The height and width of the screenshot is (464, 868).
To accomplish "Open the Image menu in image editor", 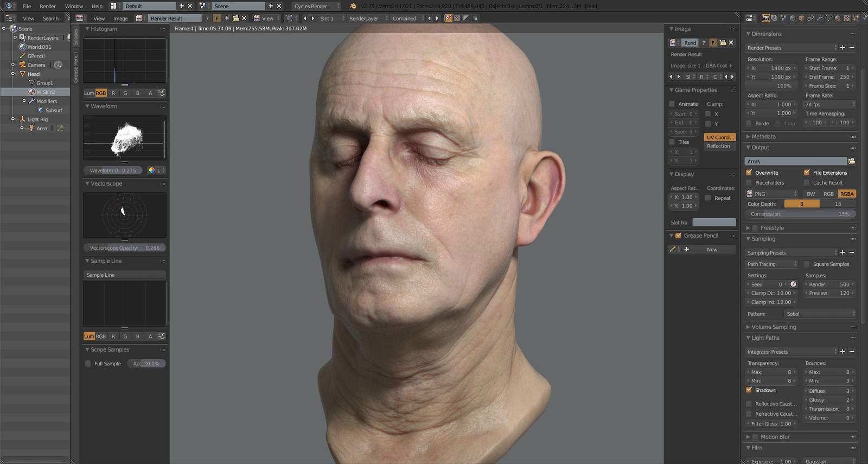I will pyautogui.click(x=120, y=18).
